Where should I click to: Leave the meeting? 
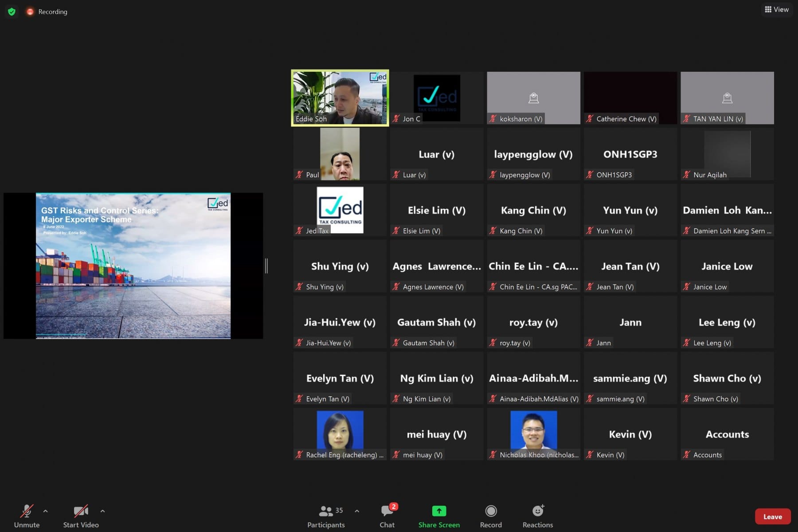772,516
